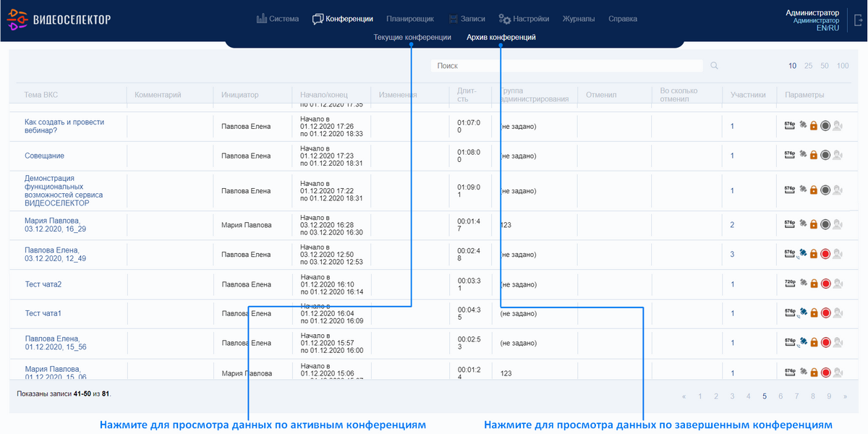Image resolution: width=868 pixels, height=434 pixels.
Task: Open the ВИДЕОСЕЛЕКТОР logo home link
Action: [x=59, y=20]
